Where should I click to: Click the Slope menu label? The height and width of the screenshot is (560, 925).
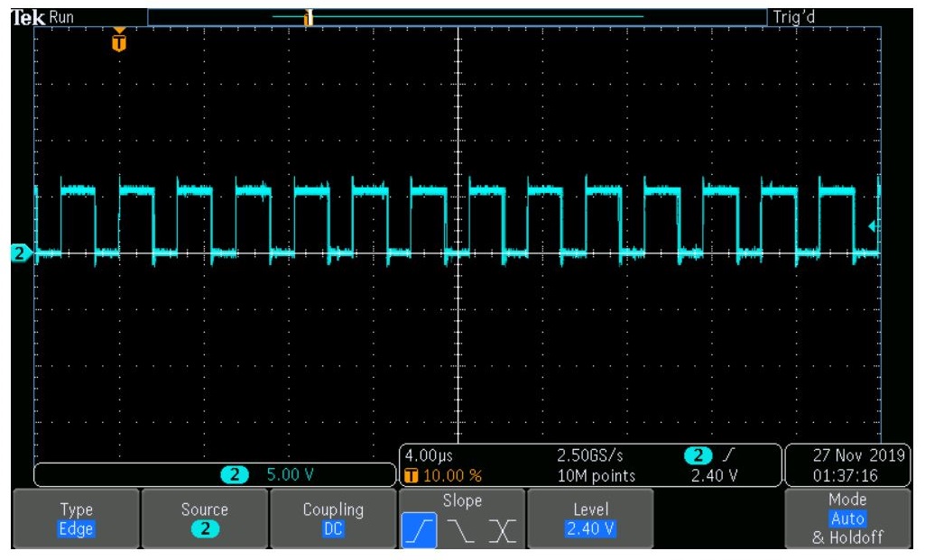[462, 501]
